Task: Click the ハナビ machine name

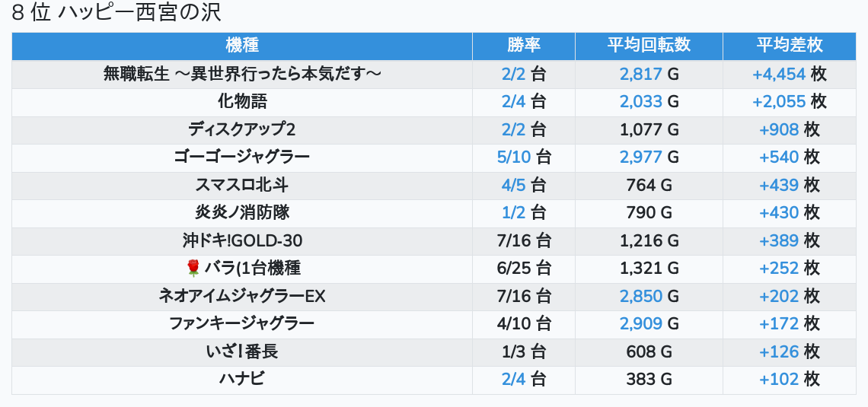Action: [x=242, y=379]
